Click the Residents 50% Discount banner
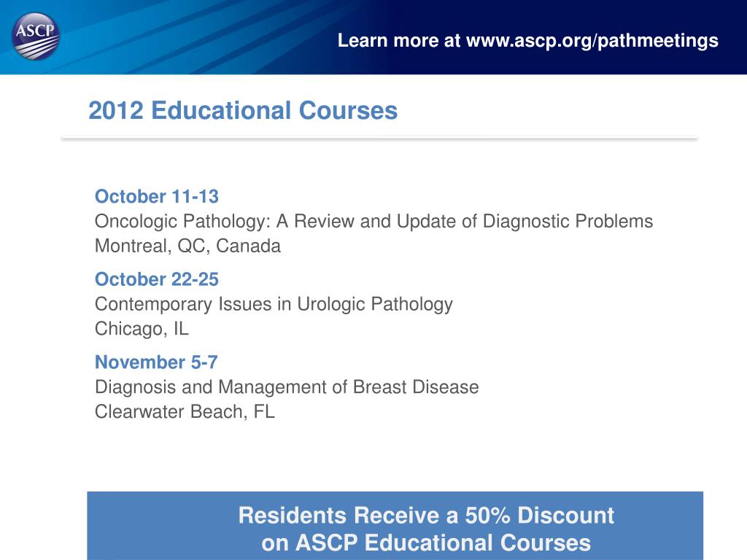Screen dimensions: 747x560 pos(395,526)
